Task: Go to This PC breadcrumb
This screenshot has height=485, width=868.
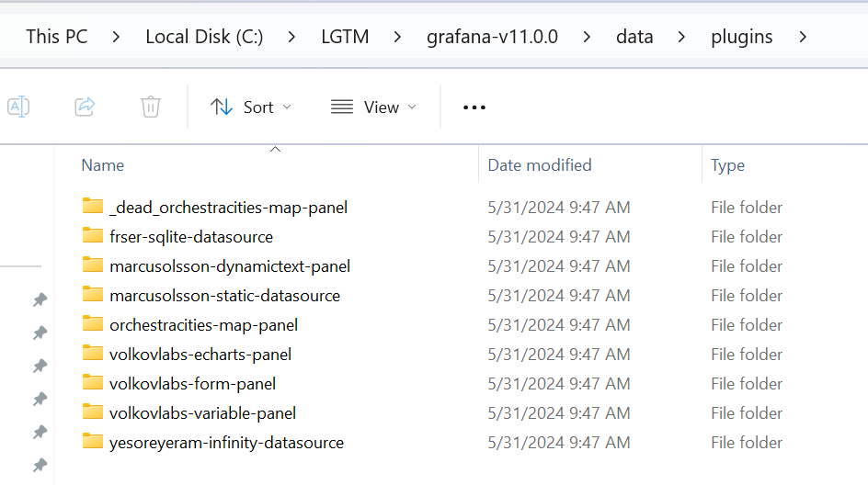Action: (56, 37)
